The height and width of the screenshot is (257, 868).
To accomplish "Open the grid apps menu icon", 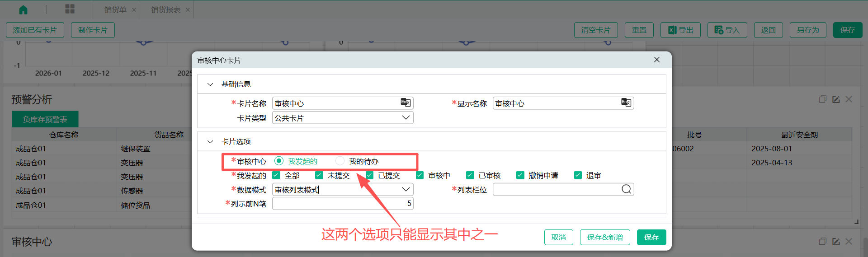I will coord(70,9).
